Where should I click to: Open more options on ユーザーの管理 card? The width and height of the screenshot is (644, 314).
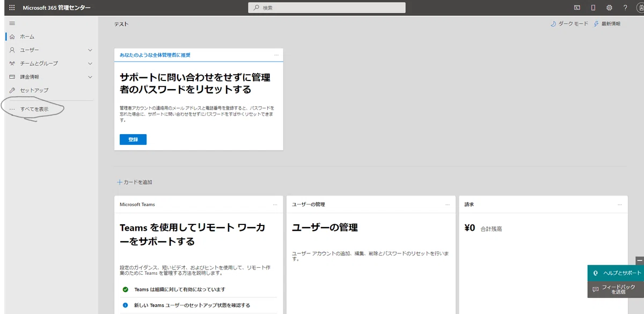448,205
